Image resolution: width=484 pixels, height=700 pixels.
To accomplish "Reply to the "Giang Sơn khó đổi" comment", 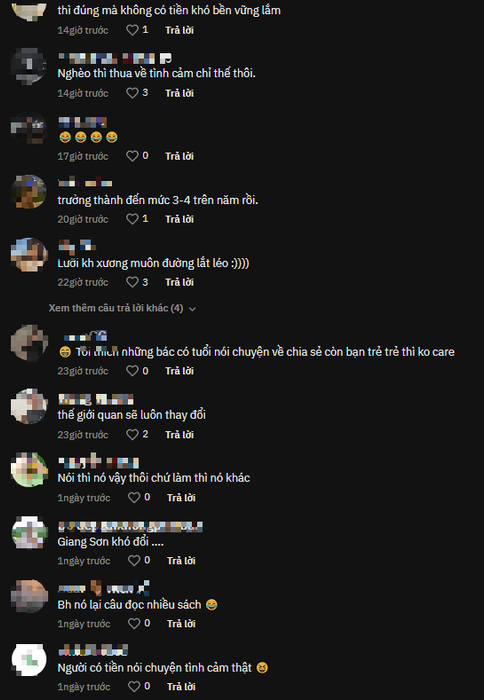I will coord(181,561).
